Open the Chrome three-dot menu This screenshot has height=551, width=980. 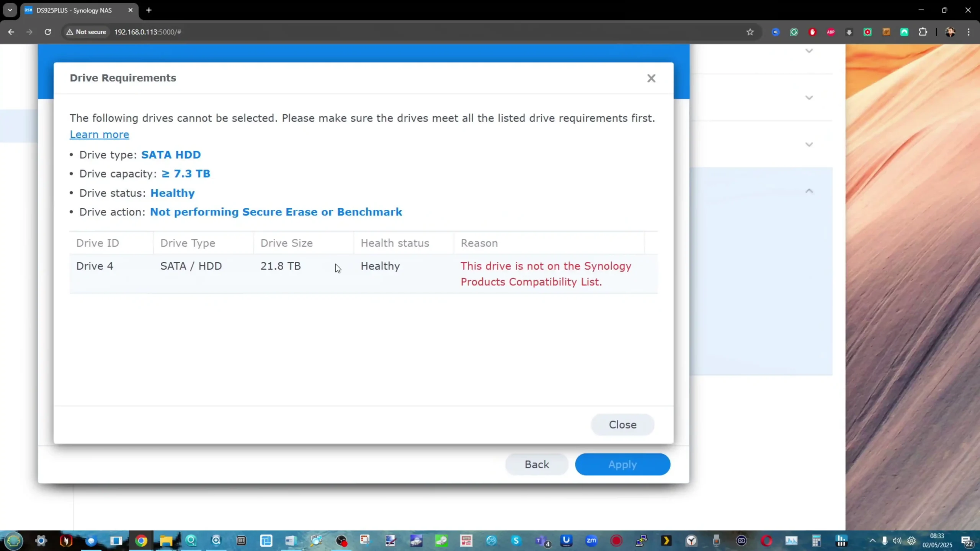coord(969,32)
